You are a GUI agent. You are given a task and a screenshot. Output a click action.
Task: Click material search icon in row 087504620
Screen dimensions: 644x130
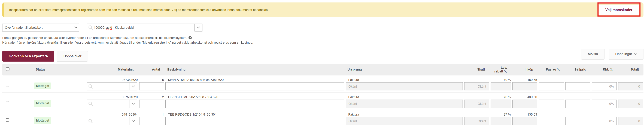click(x=90, y=104)
